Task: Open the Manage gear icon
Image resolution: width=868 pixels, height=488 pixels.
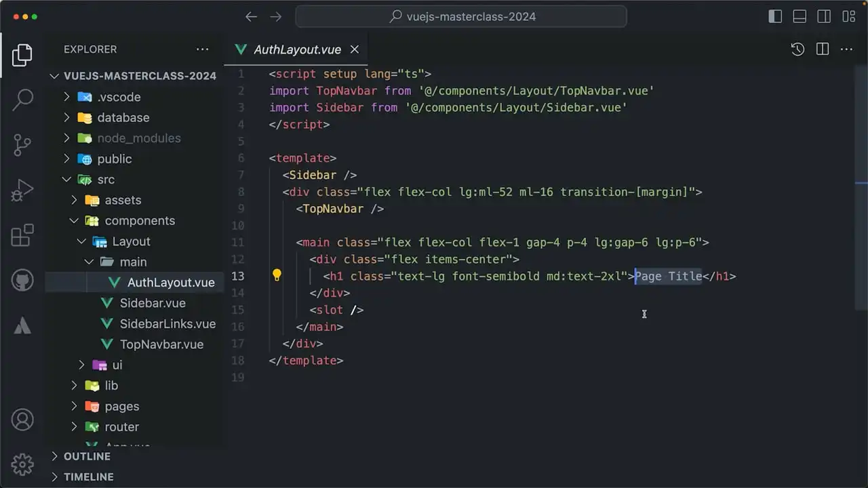Action: 22,464
